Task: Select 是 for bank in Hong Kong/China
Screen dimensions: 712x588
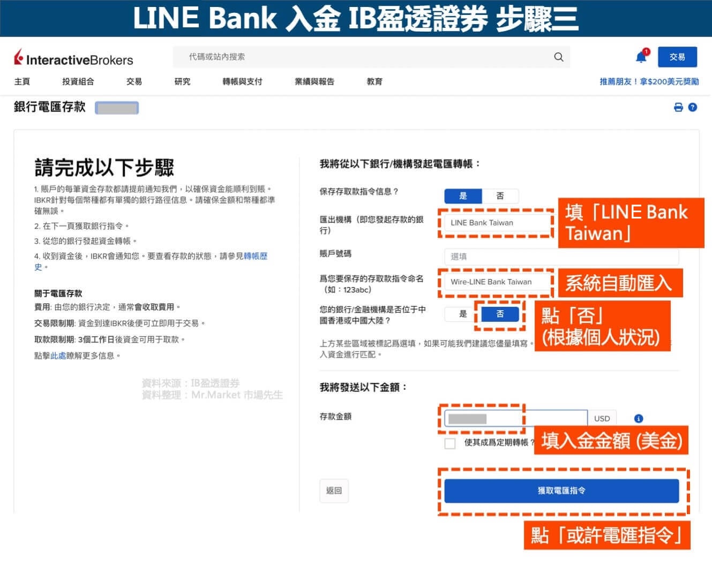Action: (x=463, y=314)
